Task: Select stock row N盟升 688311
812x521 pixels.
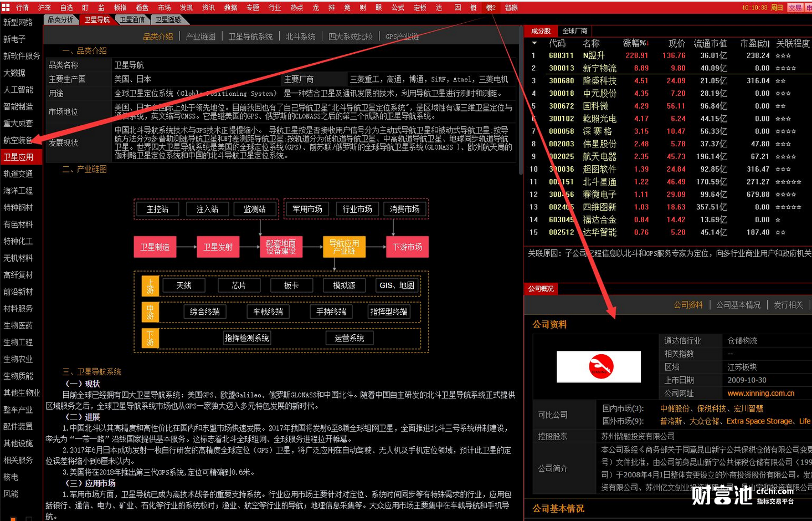Action: 668,56
